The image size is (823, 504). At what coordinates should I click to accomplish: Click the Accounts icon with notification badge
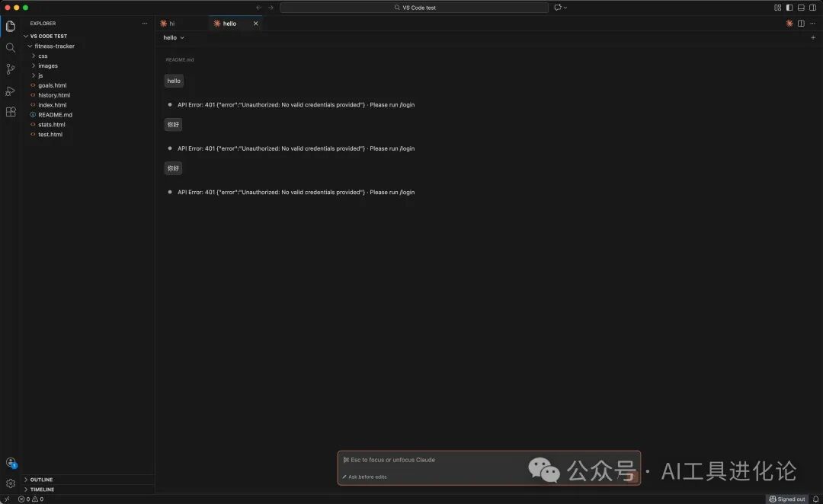coord(11,463)
